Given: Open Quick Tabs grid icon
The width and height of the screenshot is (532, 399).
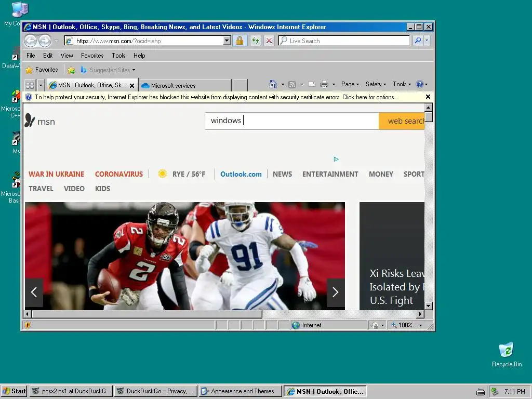Looking at the screenshot, I should click(x=30, y=85).
